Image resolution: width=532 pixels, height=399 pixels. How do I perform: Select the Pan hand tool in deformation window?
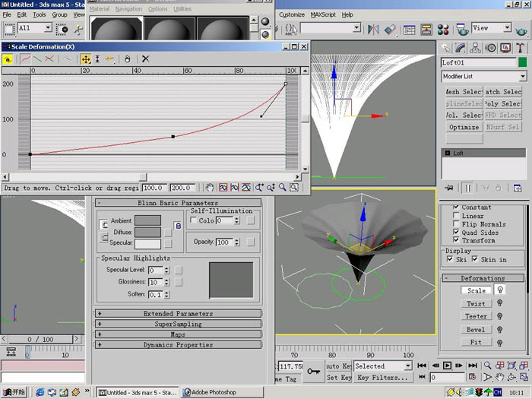[x=210, y=187]
